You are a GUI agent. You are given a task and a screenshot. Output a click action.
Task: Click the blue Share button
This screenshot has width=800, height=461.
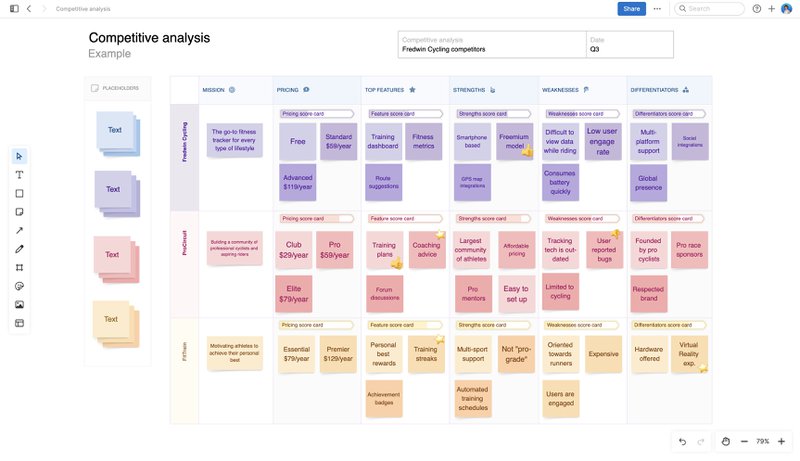point(632,9)
